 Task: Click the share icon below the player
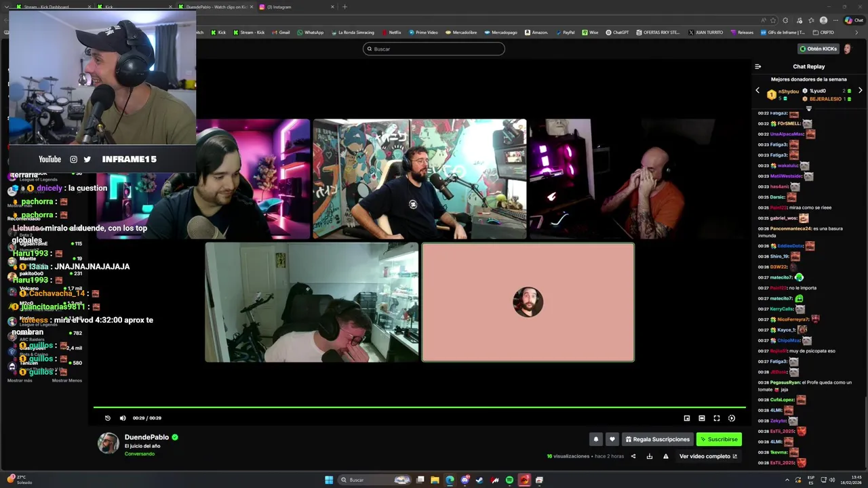click(x=633, y=456)
